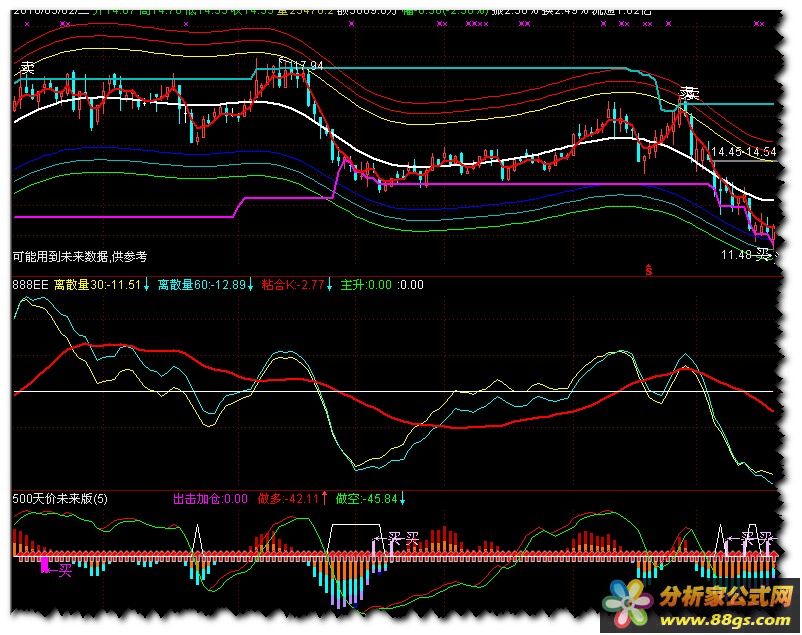Click the magenta 买 signal label in bottom panel
Viewport: 802px width, 635px height.
point(65,570)
